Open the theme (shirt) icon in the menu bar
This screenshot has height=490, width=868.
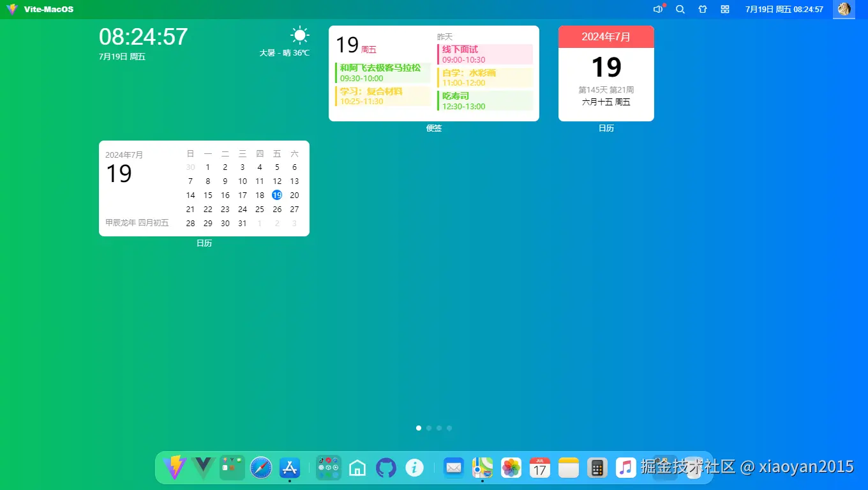pyautogui.click(x=703, y=10)
